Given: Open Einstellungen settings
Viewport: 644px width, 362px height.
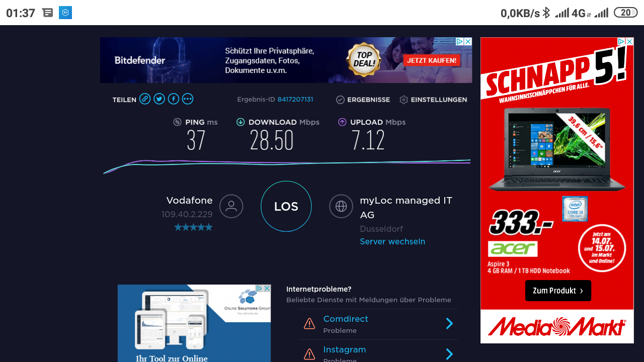Looking at the screenshot, I should (433, 100).
